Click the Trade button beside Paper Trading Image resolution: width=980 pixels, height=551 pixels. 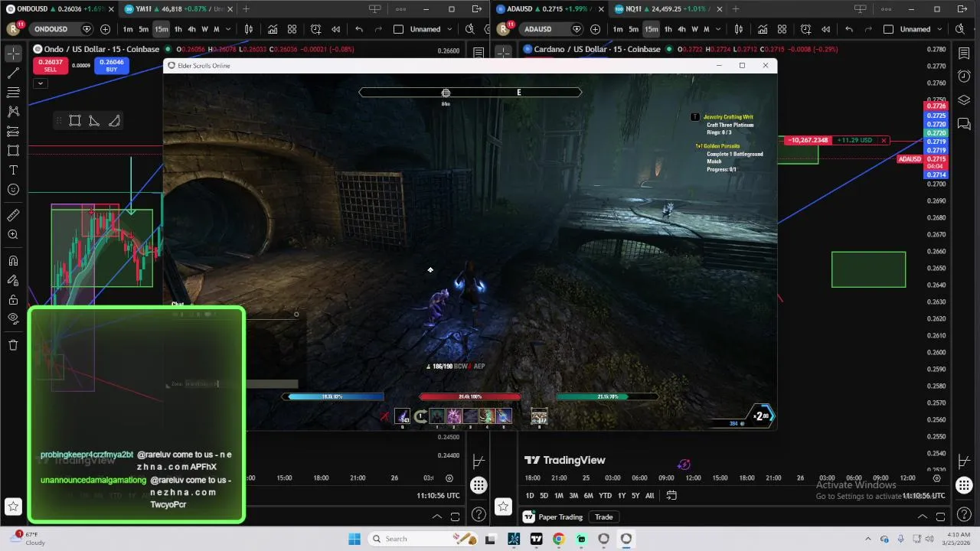pyautogui.click(x=604, y=517)
